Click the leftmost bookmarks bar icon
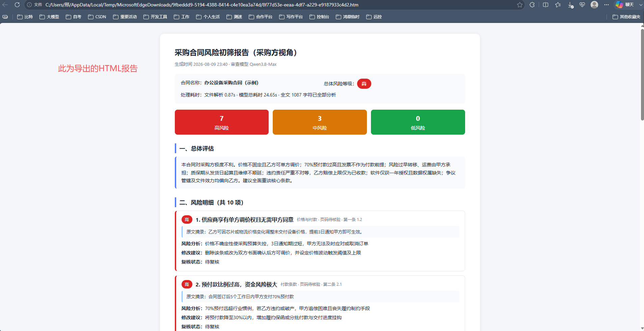 pos(5,17)
